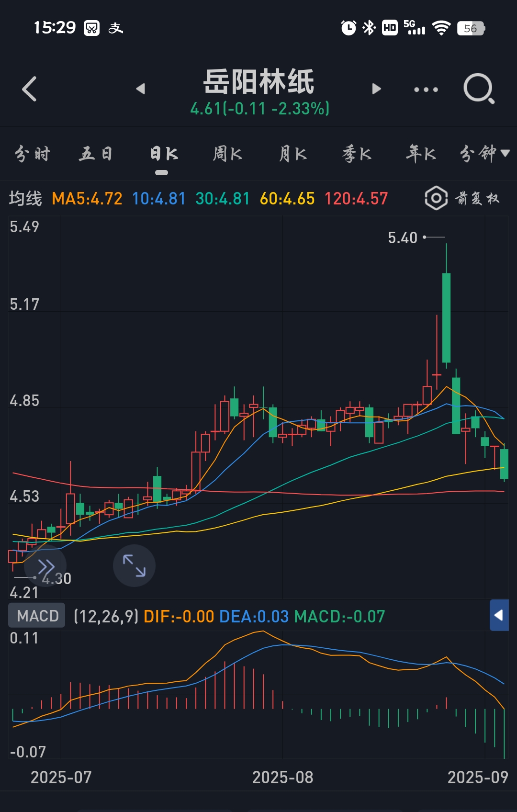Change the MACD indicator selector
Screen dimensions: 517x812
(37, 615)
